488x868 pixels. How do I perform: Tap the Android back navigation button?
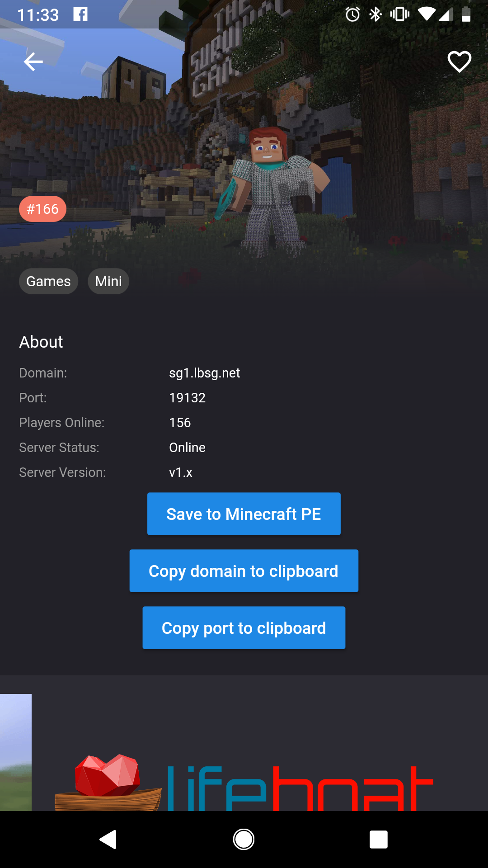(108, 840)
